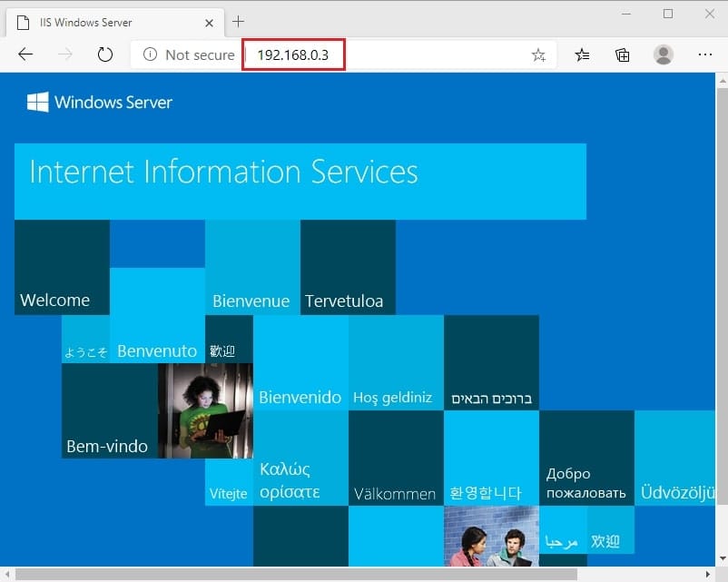The image size is (728, 582).
Task: Click the Добро пожаловать tile
Action: pos(586,459)
